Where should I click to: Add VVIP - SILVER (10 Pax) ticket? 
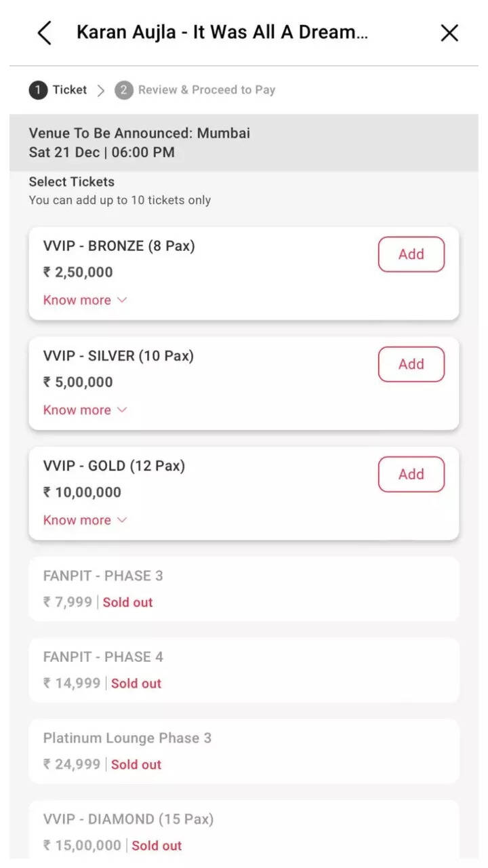click(411, 364)
